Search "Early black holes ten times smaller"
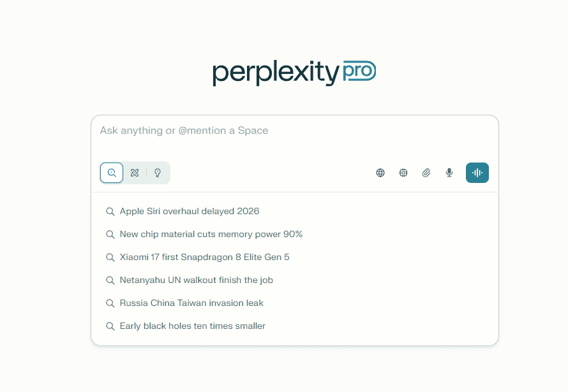The width and height of the screenshot is (568, 392). [x=193, y=326]
